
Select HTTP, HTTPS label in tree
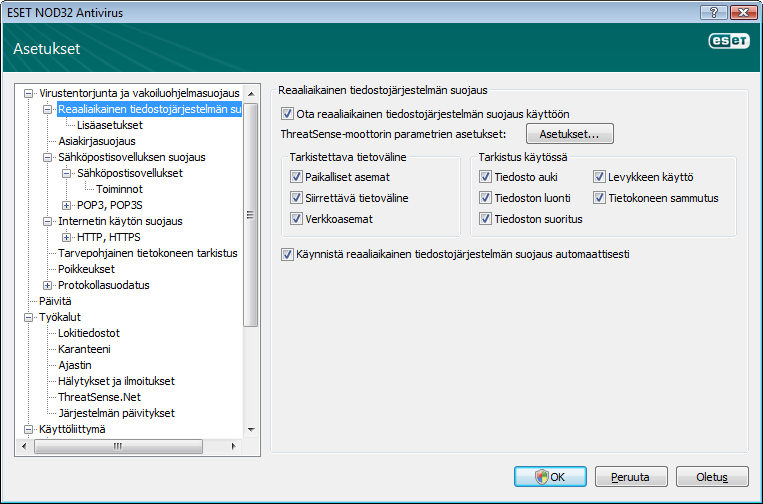point(109,237)
